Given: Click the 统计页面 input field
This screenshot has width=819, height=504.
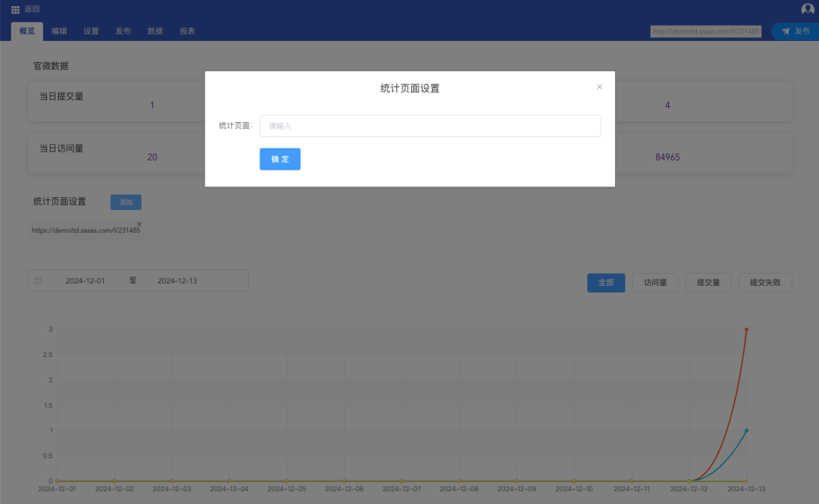Looking at the screenshot, I should (x=430, y=126).
